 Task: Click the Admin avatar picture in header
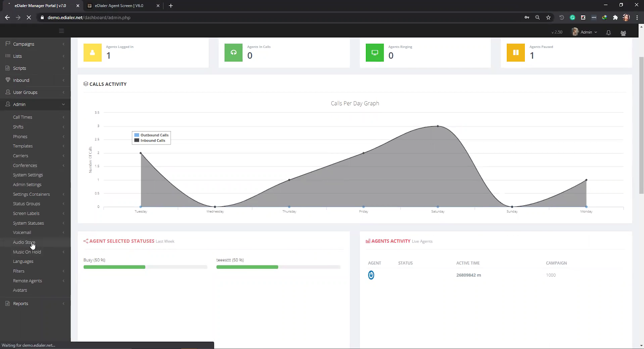575,32
